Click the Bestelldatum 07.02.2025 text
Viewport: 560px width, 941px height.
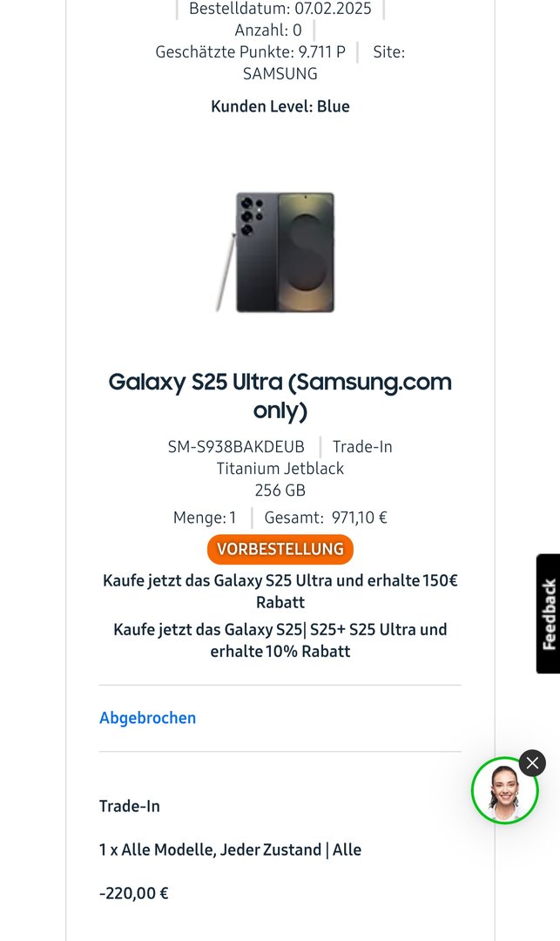280,9
